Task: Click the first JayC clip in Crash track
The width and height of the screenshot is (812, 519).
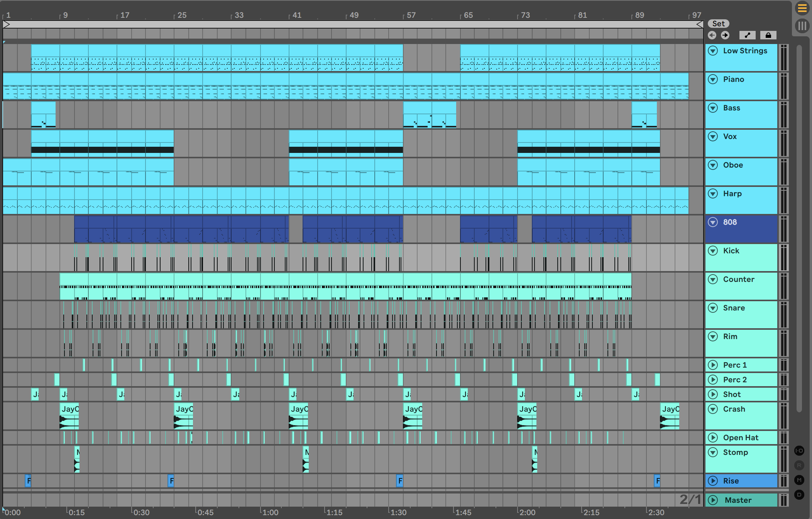Action: (x=69, y=409)
